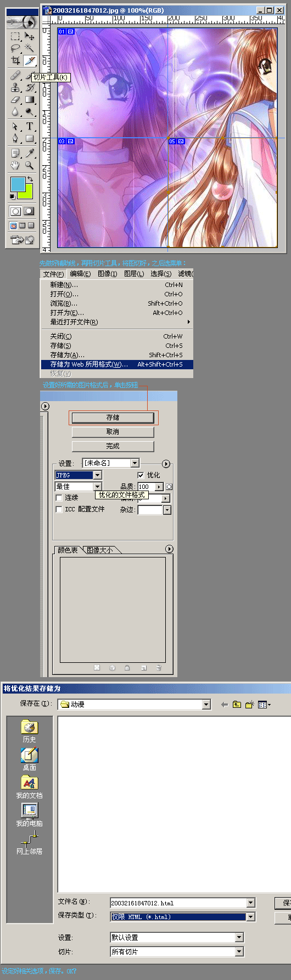Select the Zoom magnifier tool
The width and height of the screenshot is (291, 980).
tap(30, 165)
